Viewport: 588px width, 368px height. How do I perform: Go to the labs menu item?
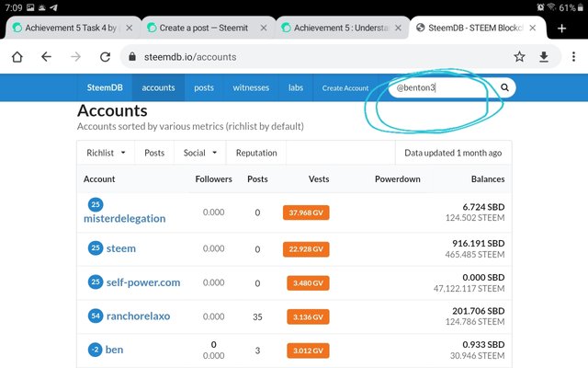tap(295, 88)
